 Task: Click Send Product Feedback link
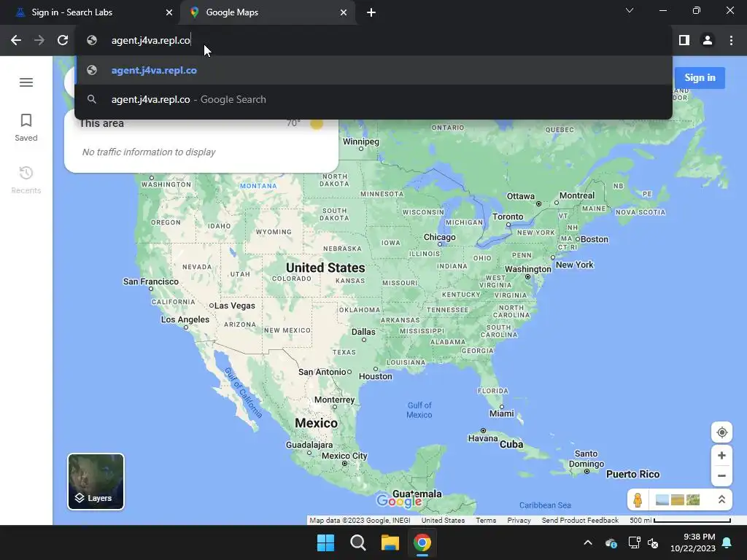pos(580,521)
